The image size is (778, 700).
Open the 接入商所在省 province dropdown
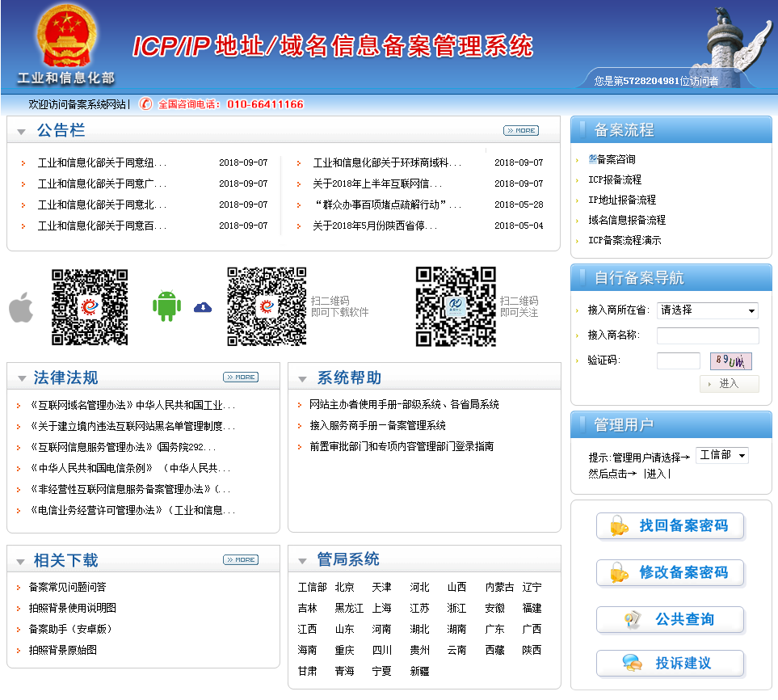coord(707,310)
